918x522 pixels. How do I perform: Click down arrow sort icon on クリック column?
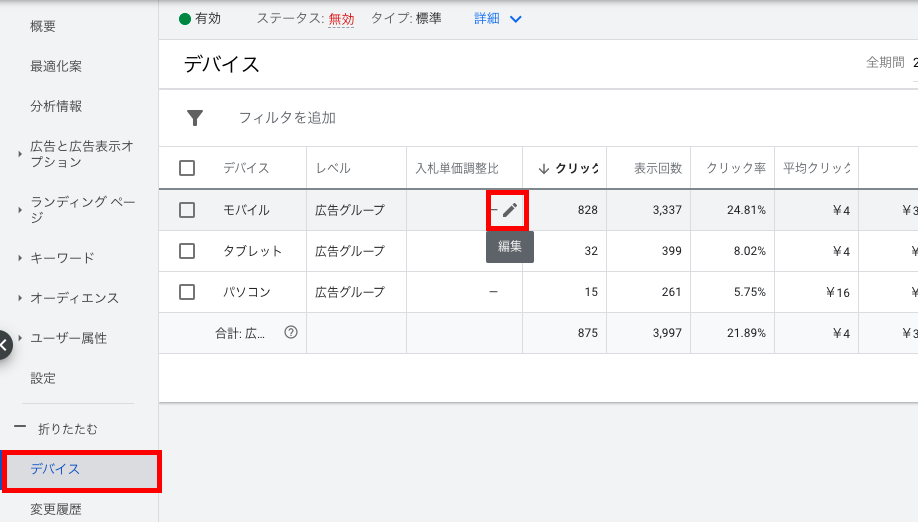[x=543, y=168]
